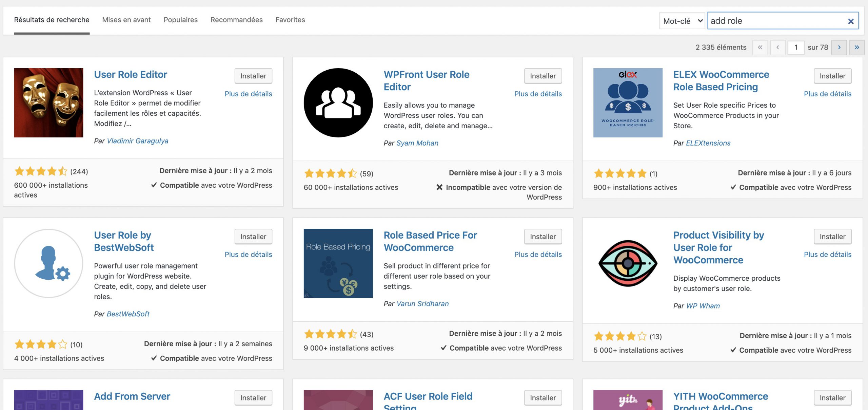Viewport: 868px width, 410px height.
Task: Click Product Visibility eye icon
Action: click(x=628, y=263)
